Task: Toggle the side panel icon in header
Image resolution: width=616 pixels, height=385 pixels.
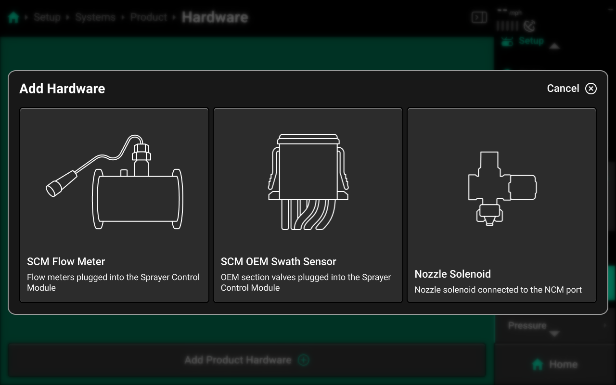Action: click(x=479, y=17)
